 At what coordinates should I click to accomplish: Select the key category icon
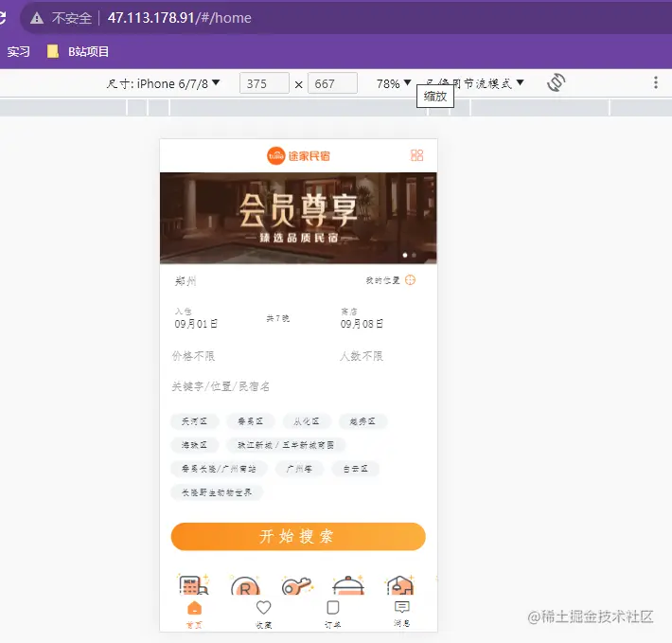pyautogui.click(x=297, y=585)
